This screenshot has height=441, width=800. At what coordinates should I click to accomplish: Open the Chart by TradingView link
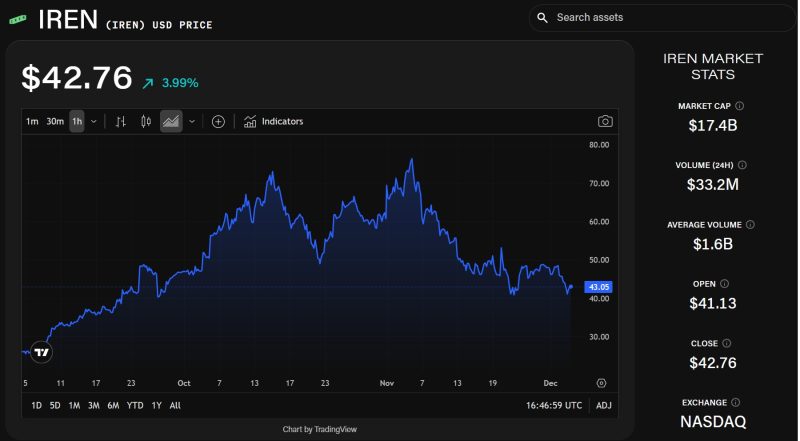coord(319,429)
